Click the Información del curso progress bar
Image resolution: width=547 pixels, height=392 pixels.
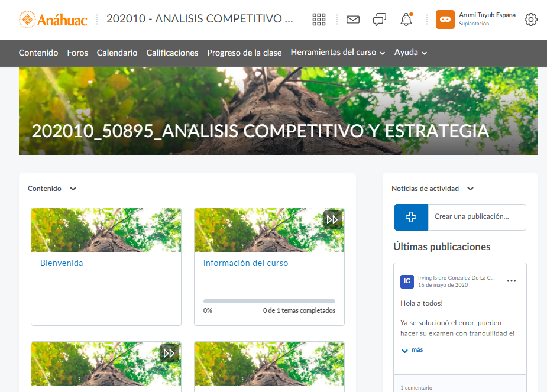[x=269, y=301]
